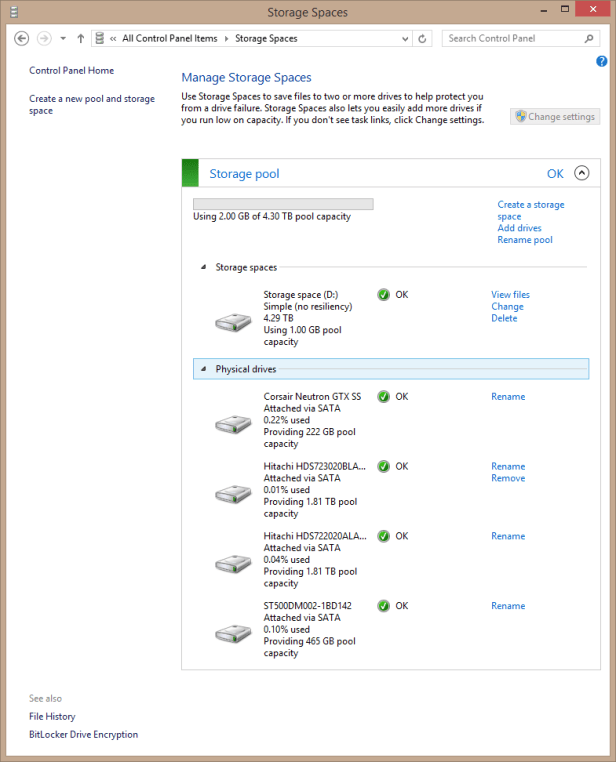This screenshot has width=616, height=762.
Task: Click the Back navigation arrow
Action: click(x=22, y=38)
